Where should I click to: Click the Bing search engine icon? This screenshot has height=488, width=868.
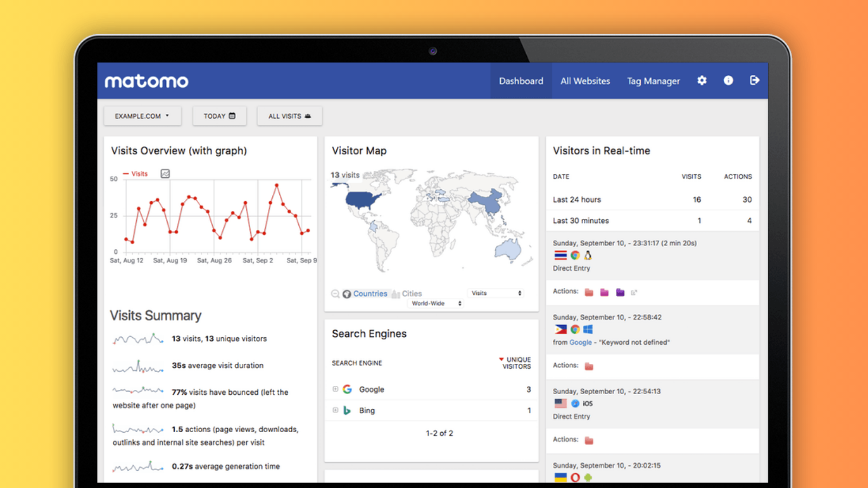tap(347, 410)
